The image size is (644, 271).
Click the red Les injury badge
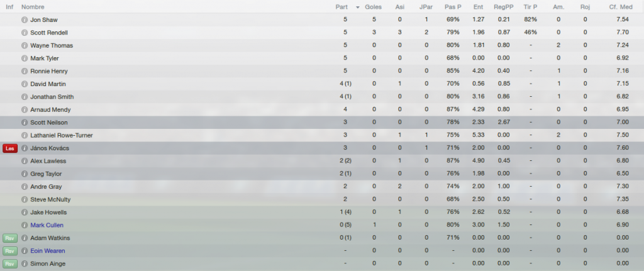click(10, 148)
